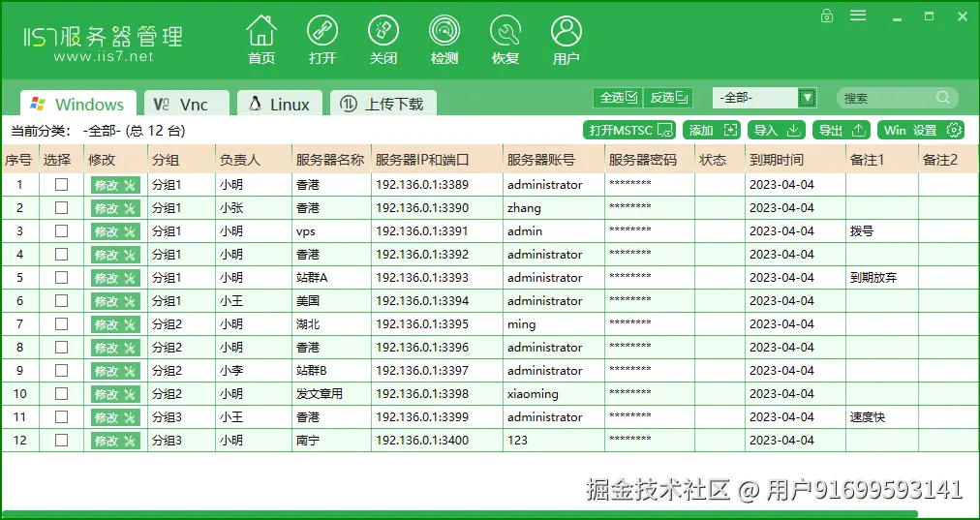Click the 导入 import button

(x=777, y=130)
